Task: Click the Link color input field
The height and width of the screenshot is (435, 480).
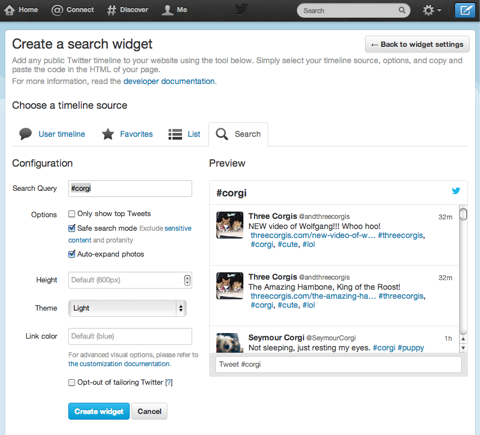Action: (x=130, y=336)
